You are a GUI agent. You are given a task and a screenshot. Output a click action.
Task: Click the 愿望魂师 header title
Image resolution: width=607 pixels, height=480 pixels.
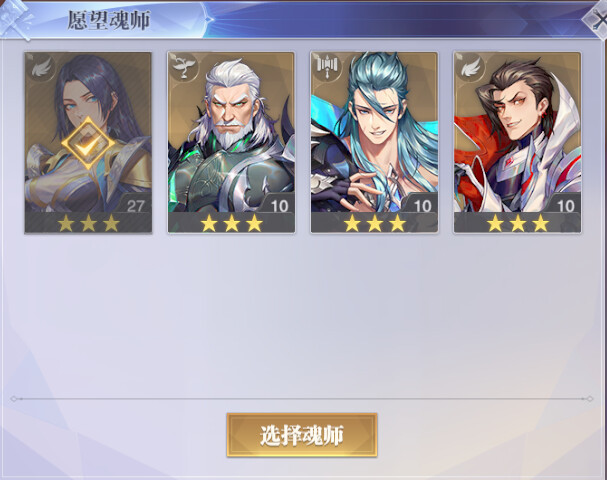pos(109,21)
